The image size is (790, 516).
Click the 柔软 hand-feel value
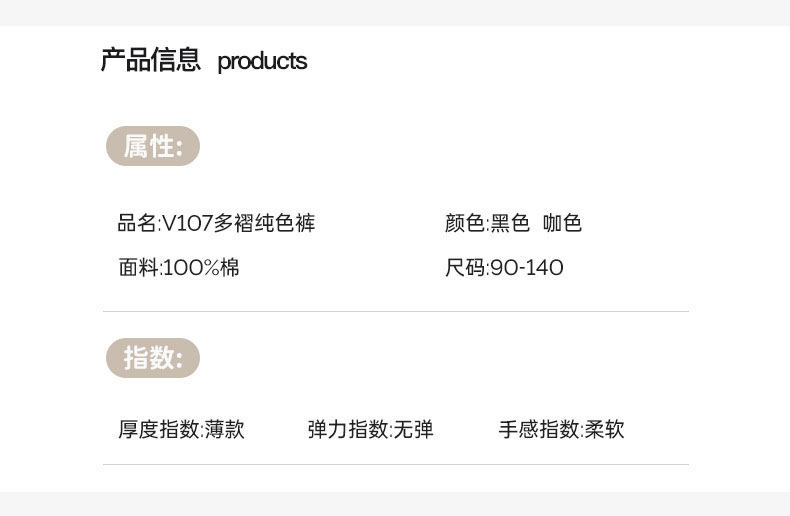(x=605, y=430)
